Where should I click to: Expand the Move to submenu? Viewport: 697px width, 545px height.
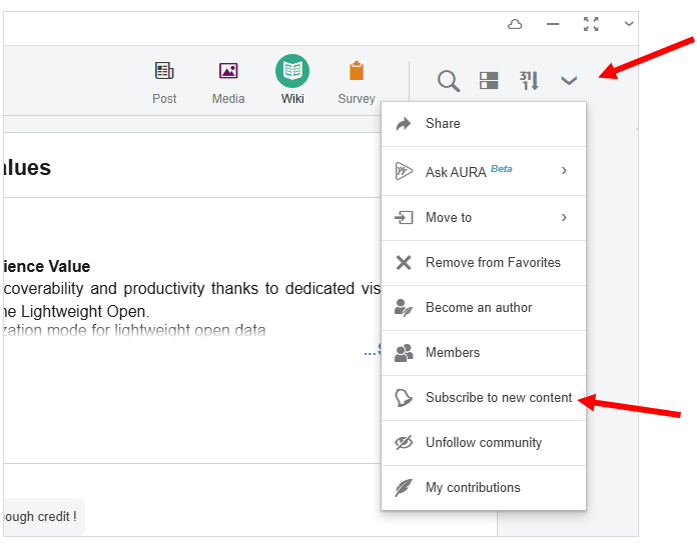pyautogui.click(x=564, y=217)
